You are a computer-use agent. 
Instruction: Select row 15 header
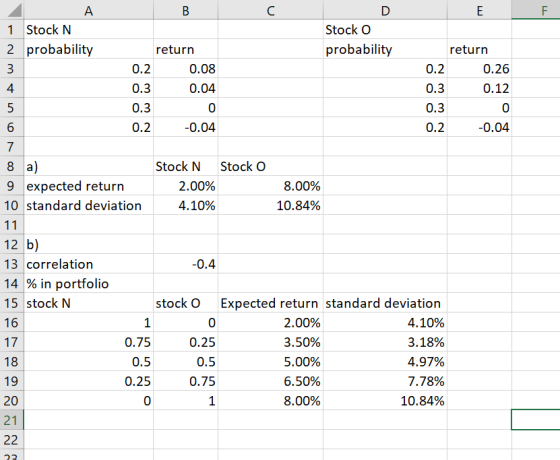(12, 303)
